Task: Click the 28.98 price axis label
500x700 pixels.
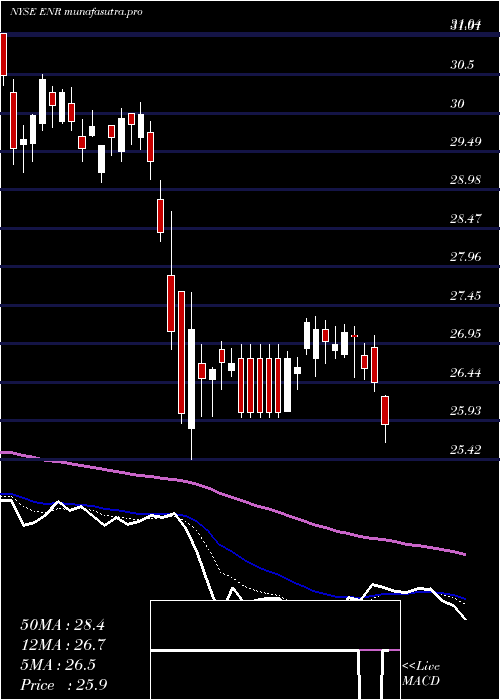Action: (466, 180)
